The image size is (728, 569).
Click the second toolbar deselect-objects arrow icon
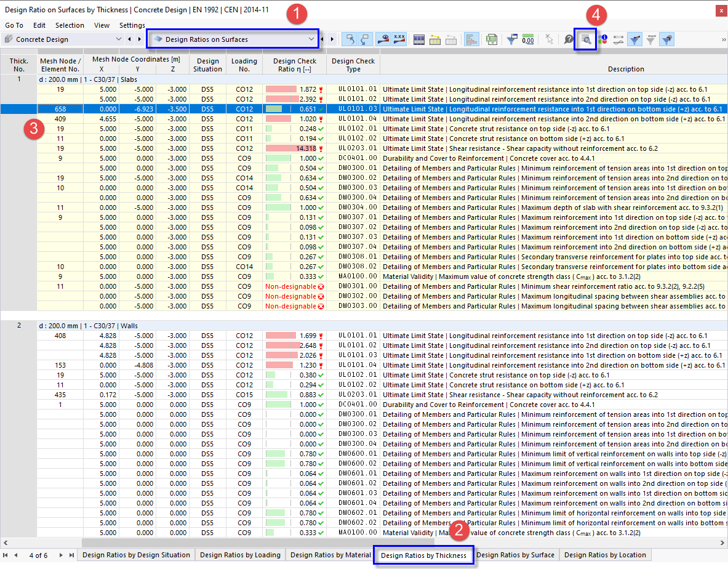tap(366, 39)
